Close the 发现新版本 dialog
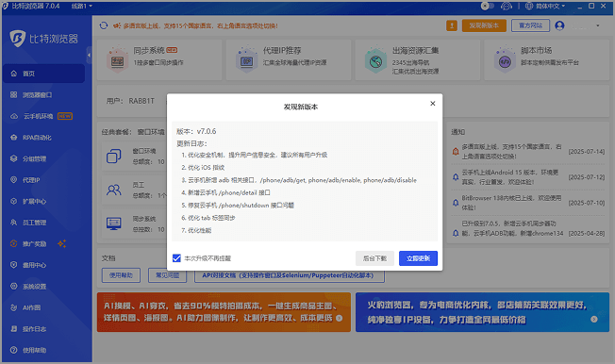 [433, 104]
